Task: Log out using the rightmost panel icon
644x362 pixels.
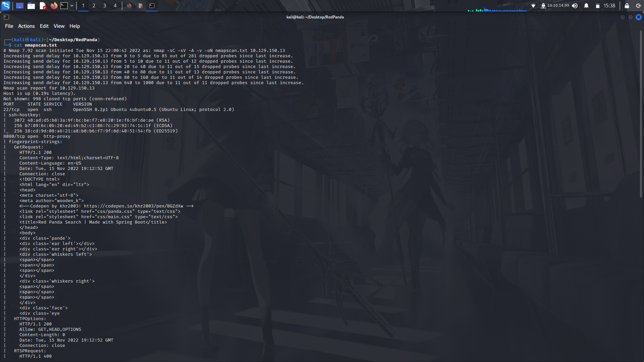Action: point(638,6)
